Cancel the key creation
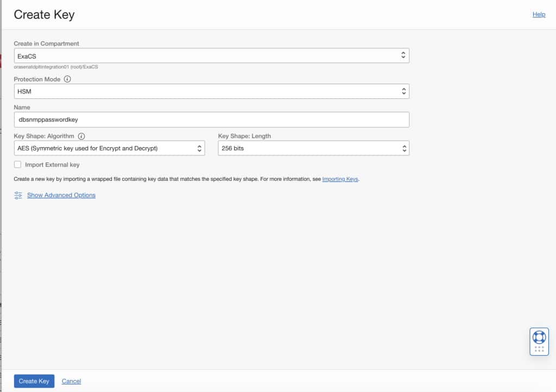The image size is (556, 392). (x=71, y=381)
